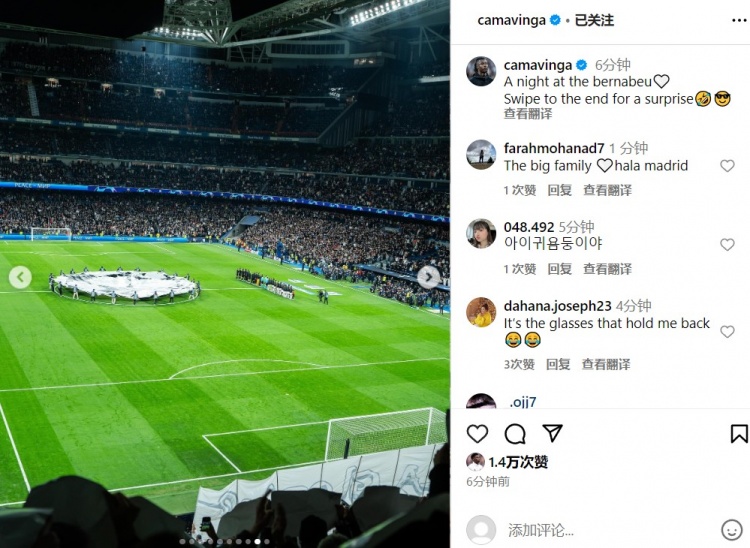Image resolution: width=750 pixels, height=548 pixels.
Task: Translate dahana.joseph23's comment
Action: (606, 364)
